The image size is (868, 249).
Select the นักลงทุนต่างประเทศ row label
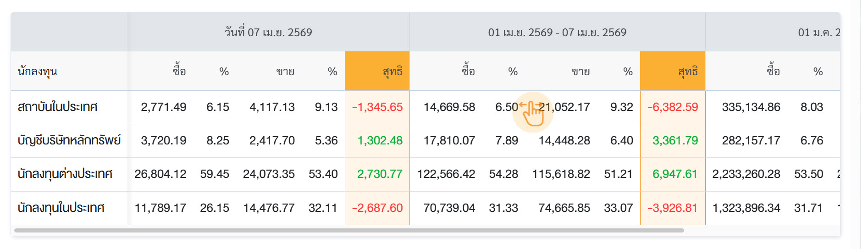tap(65, 174)
